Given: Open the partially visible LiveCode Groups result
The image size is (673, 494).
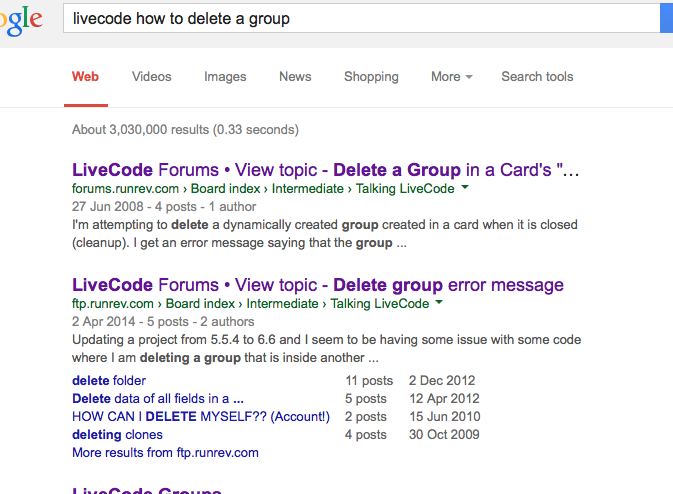Looking at the screenshot, I should 146,490.
